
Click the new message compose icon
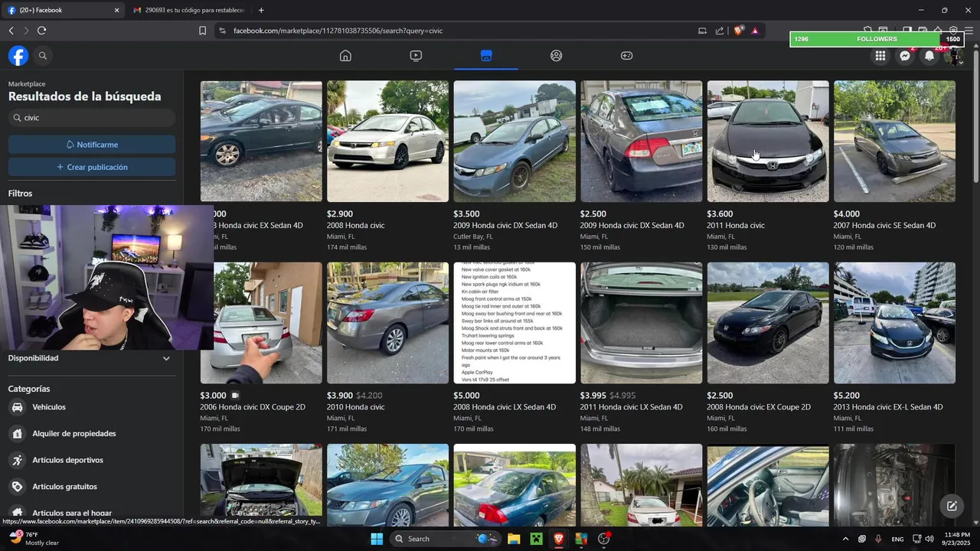tap(952, 506)
